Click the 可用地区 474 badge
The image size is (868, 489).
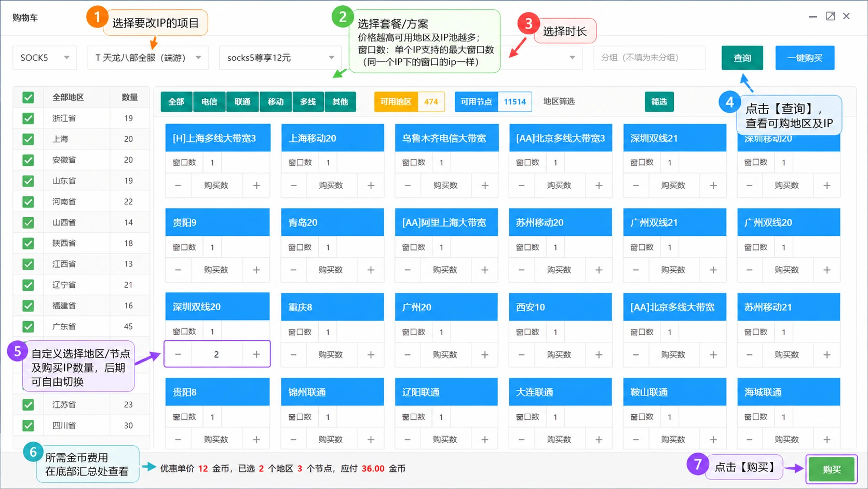[410, 102]
